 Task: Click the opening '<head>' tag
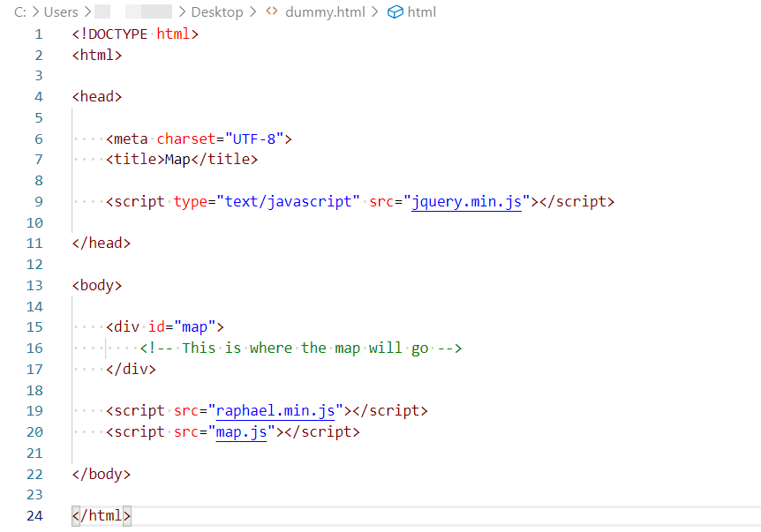pyautogui.click(x=96, y=96)
